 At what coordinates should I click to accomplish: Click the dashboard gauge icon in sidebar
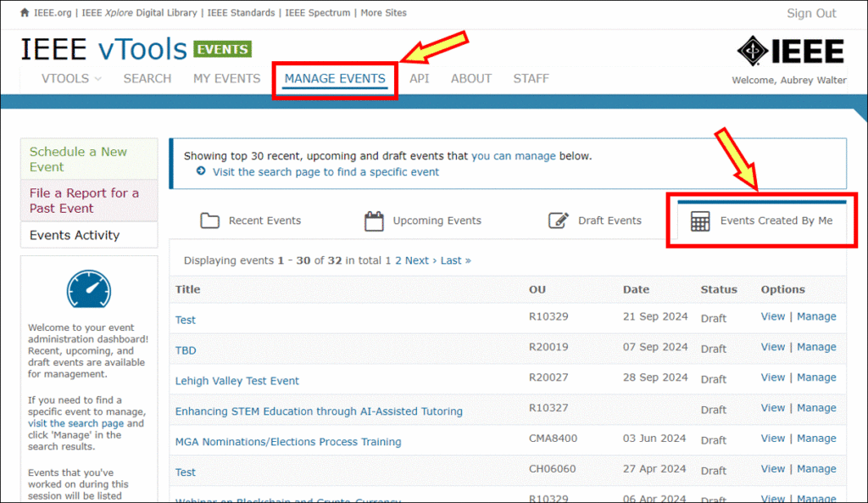pos(88,288)
